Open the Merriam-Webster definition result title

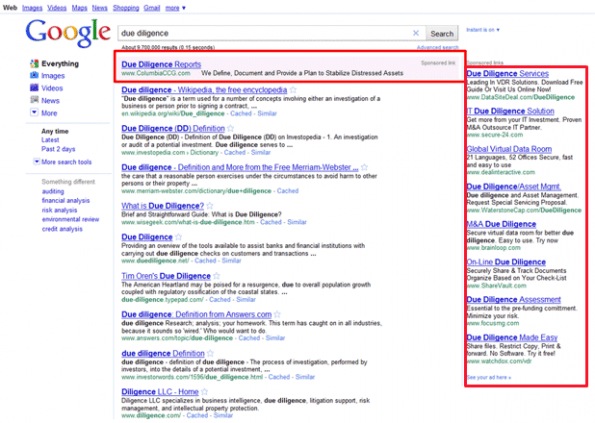pyautogui.click(x=240, y=167)
